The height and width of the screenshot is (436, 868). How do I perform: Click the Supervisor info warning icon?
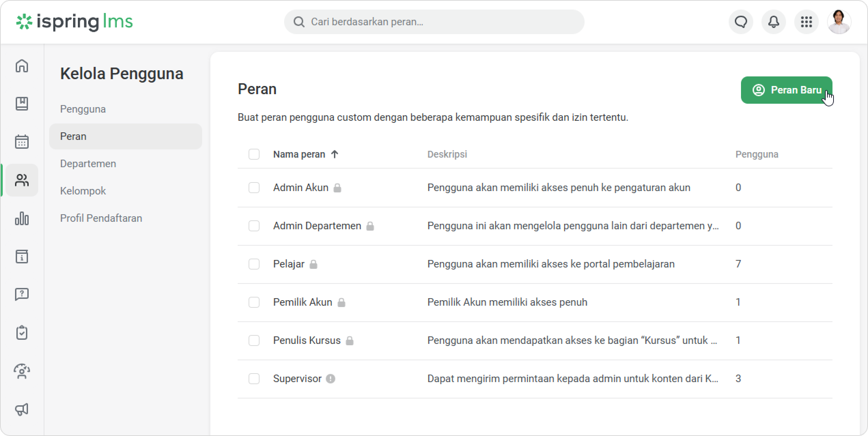pyautogui.click(x=330, y=379)
